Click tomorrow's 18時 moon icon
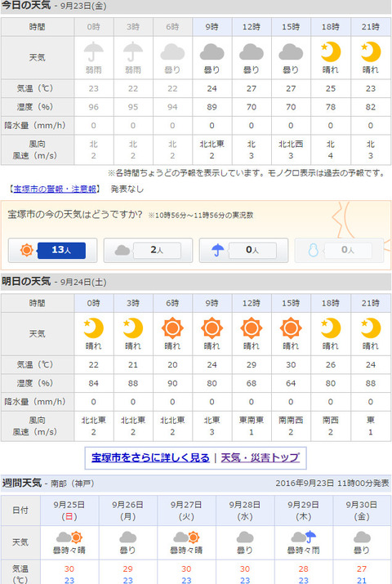 coord(331,328)
